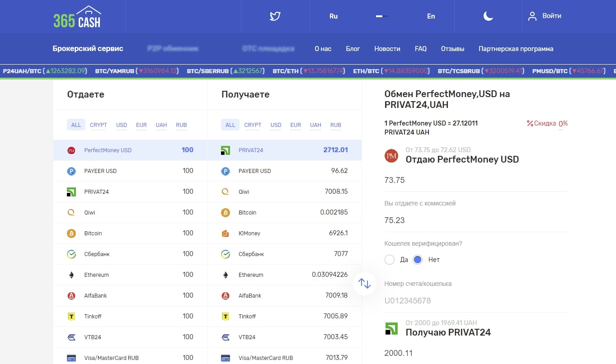
Task: Edit the with-commission amount field 75.23
Action: click(x=476, y=220)
